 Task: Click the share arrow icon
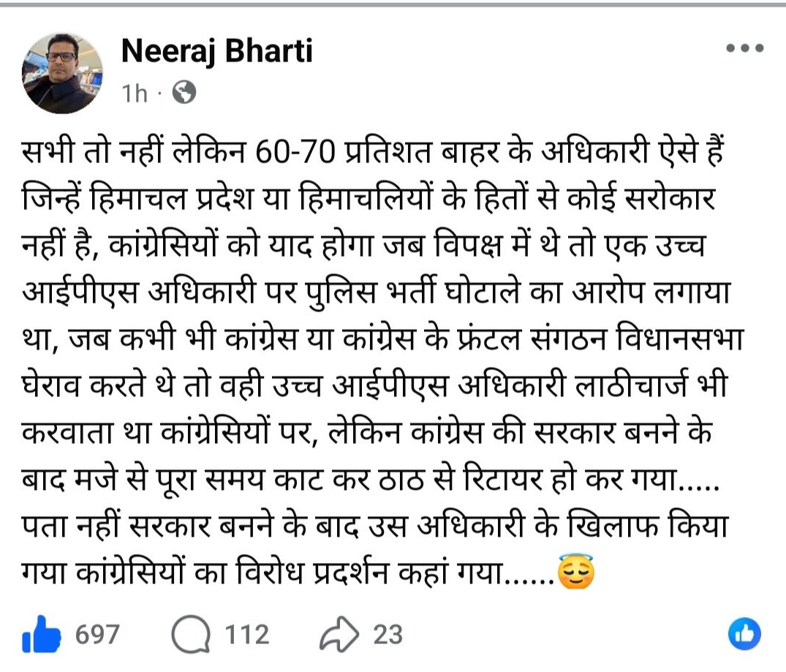tap(340, 635)
